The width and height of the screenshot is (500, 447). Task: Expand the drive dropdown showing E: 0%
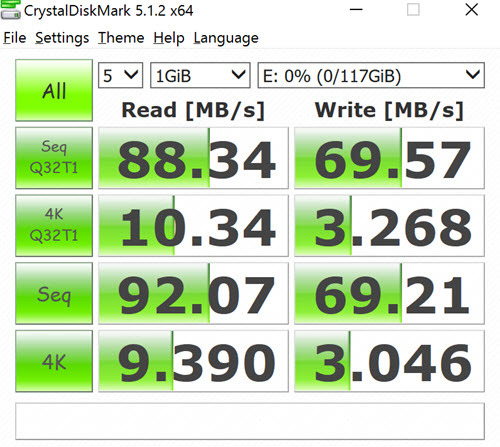371,75
